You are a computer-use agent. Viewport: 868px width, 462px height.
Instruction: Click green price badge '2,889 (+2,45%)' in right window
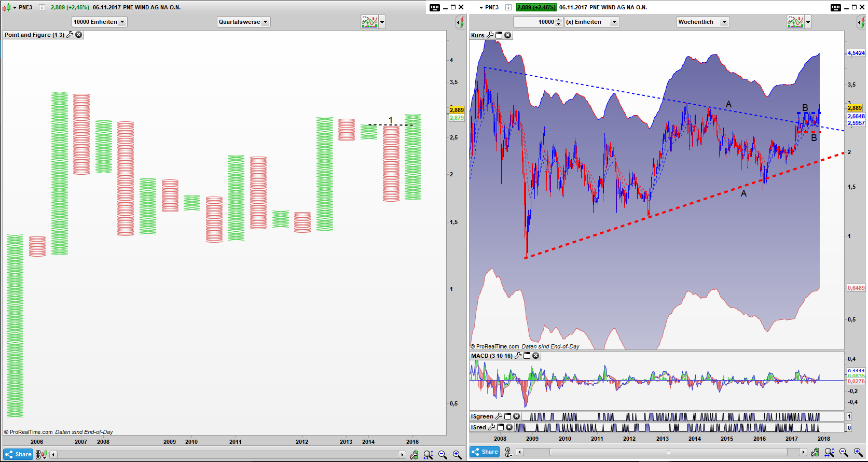click(536, 7)
